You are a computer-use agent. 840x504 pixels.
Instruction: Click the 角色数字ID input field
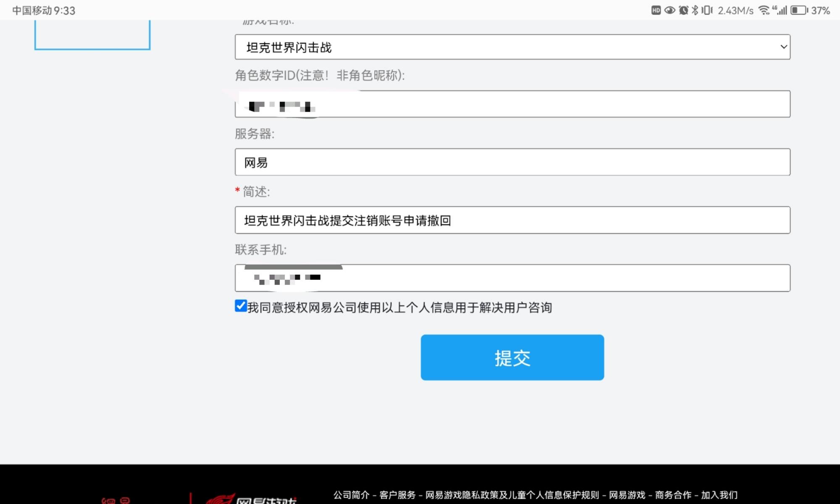[x=512, y=104]
